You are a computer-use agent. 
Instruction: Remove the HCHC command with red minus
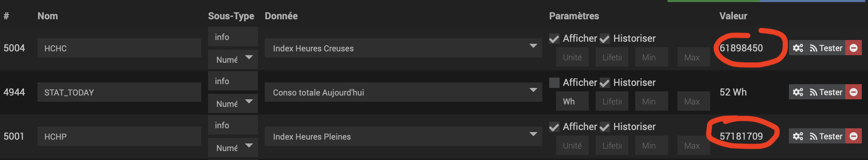(x=853, y=48)
